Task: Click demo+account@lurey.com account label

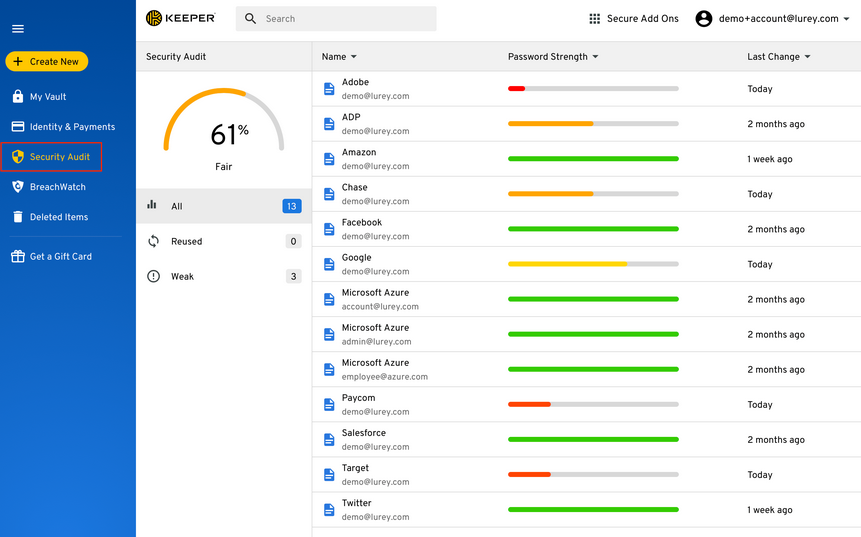Action: (779, 19)
